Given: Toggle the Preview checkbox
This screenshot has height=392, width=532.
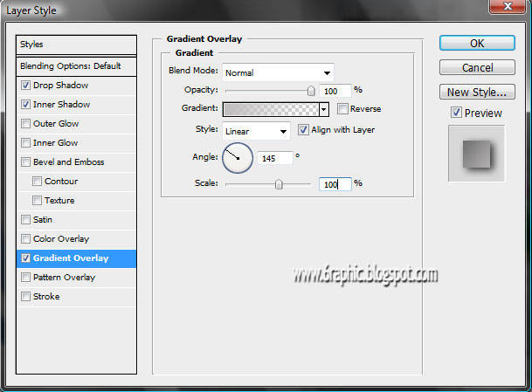Looking at the screenshot, I should (x=456, y=113).
